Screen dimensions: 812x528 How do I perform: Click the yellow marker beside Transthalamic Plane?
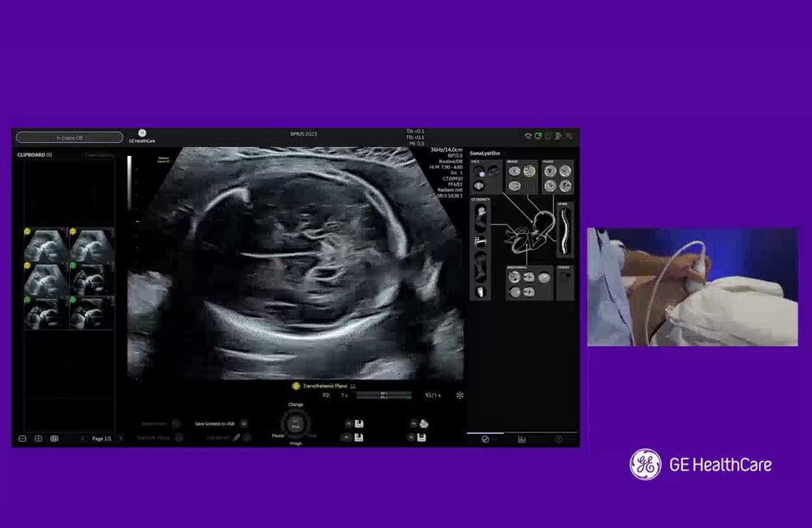tap(296, 386)
